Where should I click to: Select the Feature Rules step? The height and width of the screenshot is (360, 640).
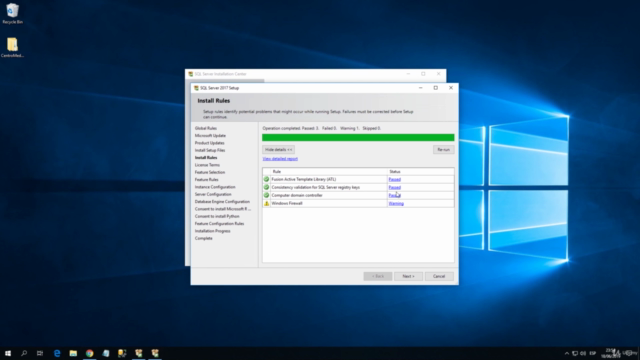(207, 180)
